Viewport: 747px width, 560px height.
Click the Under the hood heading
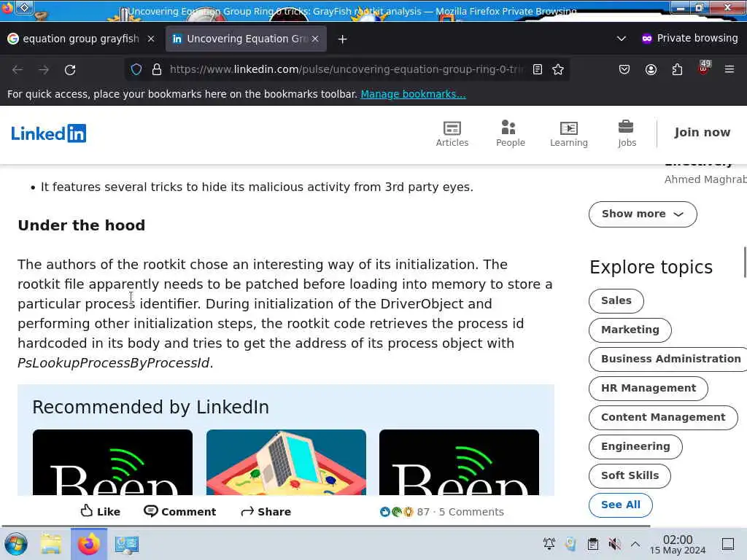pyautogui.click(x=82, y=225)
